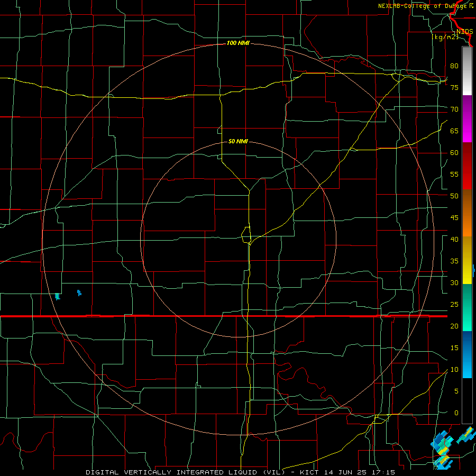The image size is (476, 476).
Task: Click the 15 value on the color scale
Action: tap(454, 348)
